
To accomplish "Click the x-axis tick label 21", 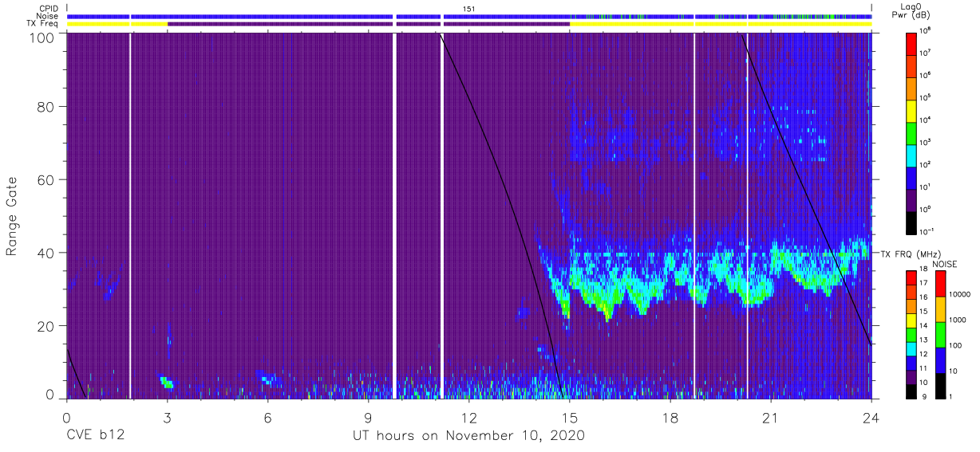I will [x=771, y=417].
